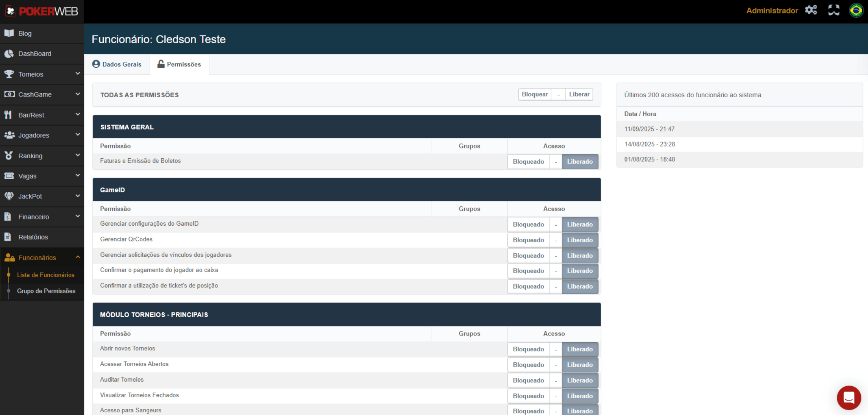Open Grupo de Permissões submenu item
Screen dimensions: 868x415
46,291
